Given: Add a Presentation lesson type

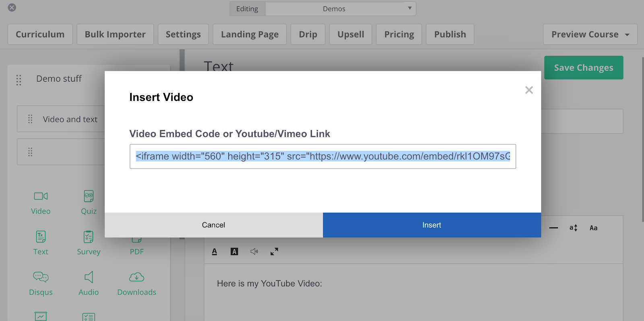Looking at the screenshot, I should coord(41,316).
